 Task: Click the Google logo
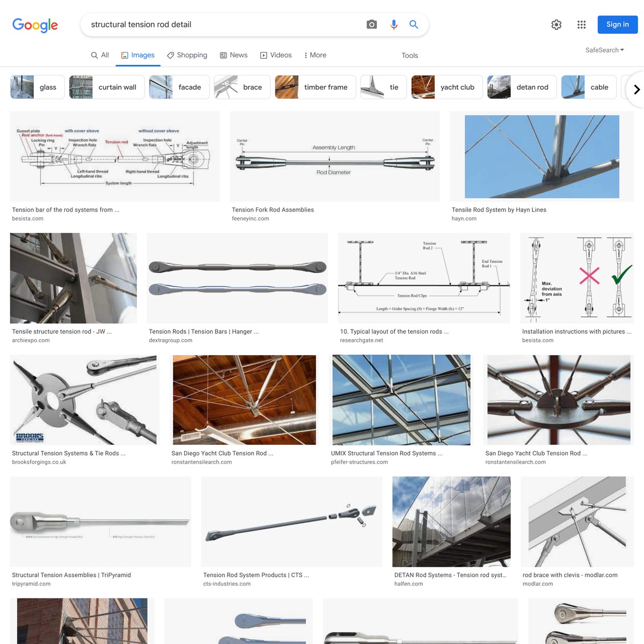[35, 25]
